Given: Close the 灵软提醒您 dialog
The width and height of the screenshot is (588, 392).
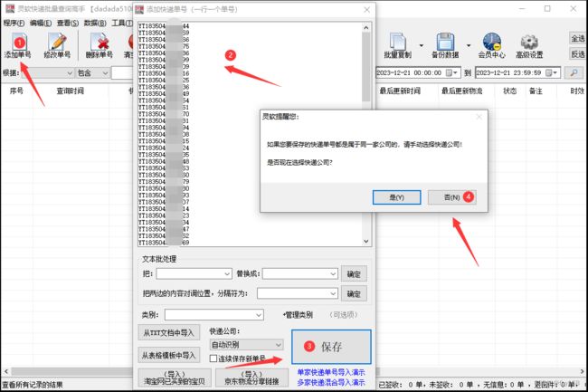Looking at the screenshot, I should (479, 117).
